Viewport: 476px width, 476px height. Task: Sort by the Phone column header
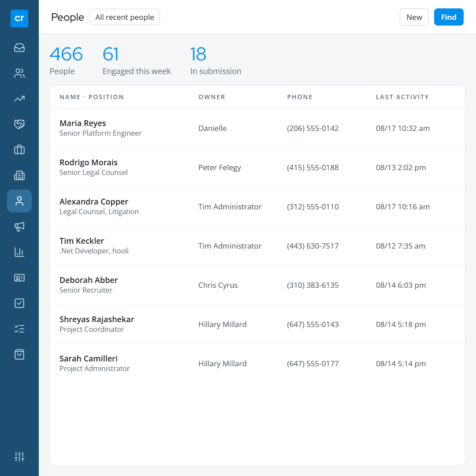pyautogui.click(x=300, y=97)
